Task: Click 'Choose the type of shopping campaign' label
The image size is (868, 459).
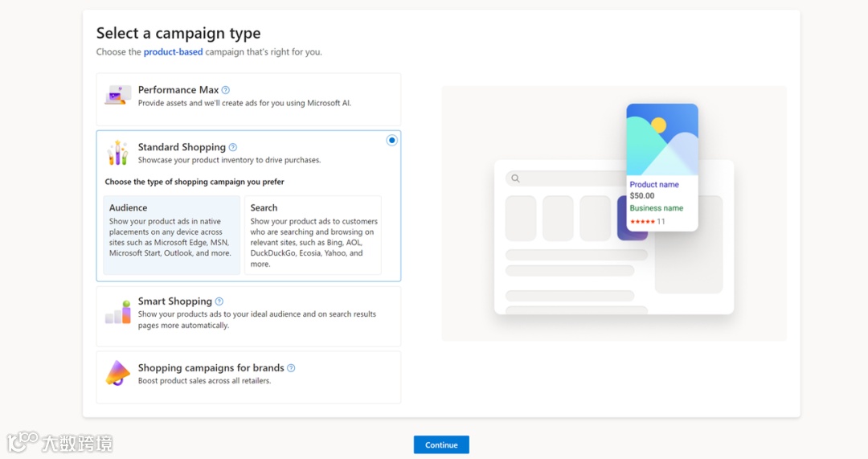Action: point(194,182)
